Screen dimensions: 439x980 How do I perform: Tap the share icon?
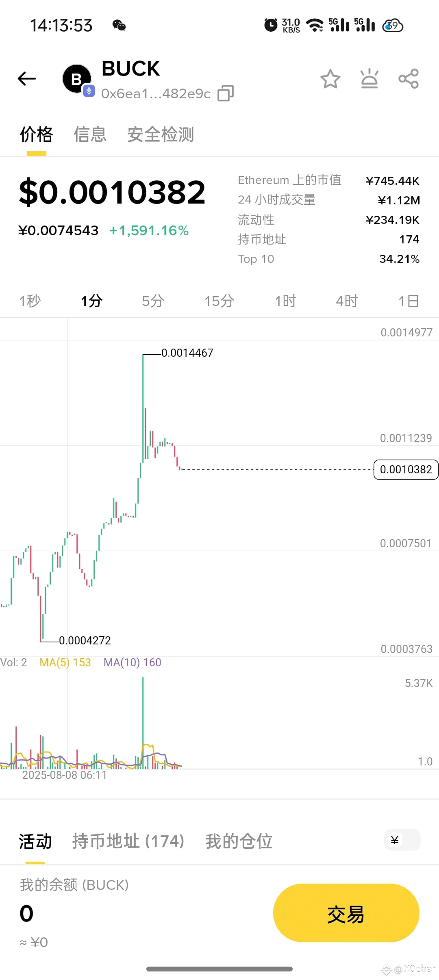[409, 79]
